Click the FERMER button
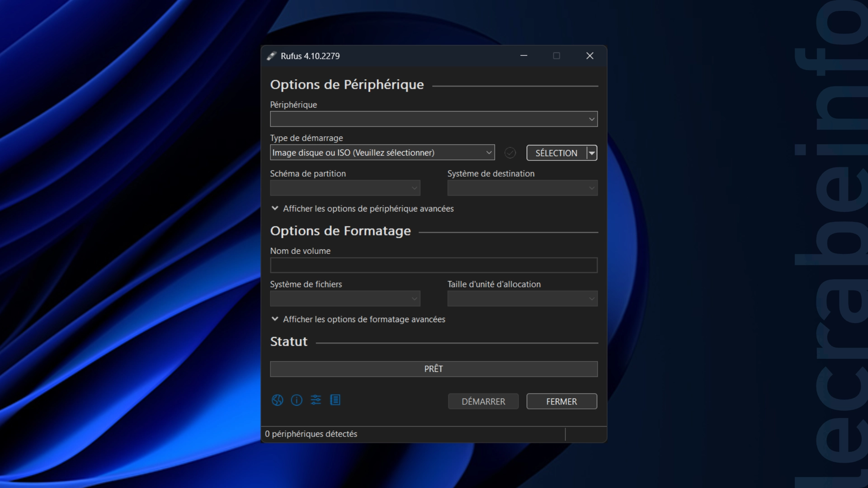This screenshot has height=488, width=868. [x=561, y=401]
